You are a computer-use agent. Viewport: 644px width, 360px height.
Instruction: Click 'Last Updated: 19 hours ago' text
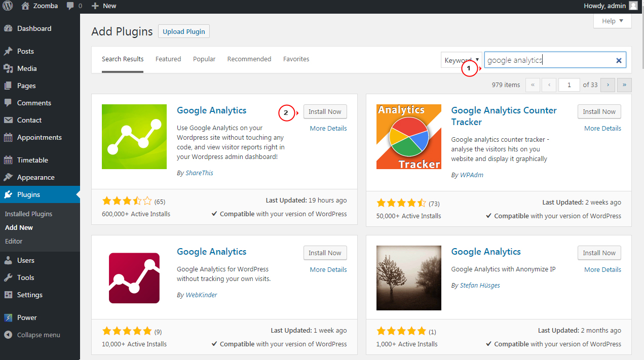click(306, 201)
